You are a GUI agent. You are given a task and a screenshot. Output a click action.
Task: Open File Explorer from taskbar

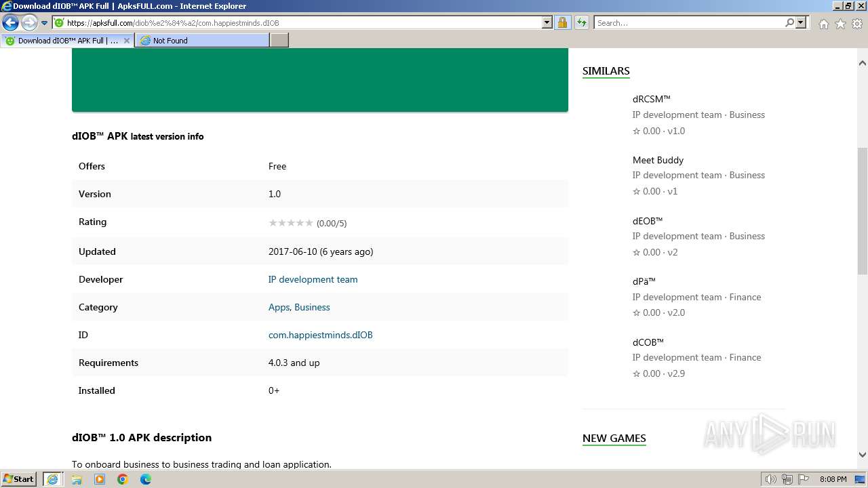pos(77,479)
